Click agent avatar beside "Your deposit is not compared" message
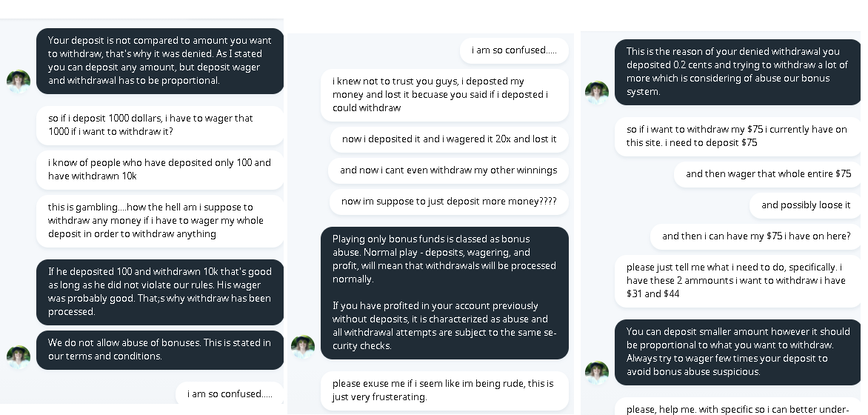 point(19,82)
